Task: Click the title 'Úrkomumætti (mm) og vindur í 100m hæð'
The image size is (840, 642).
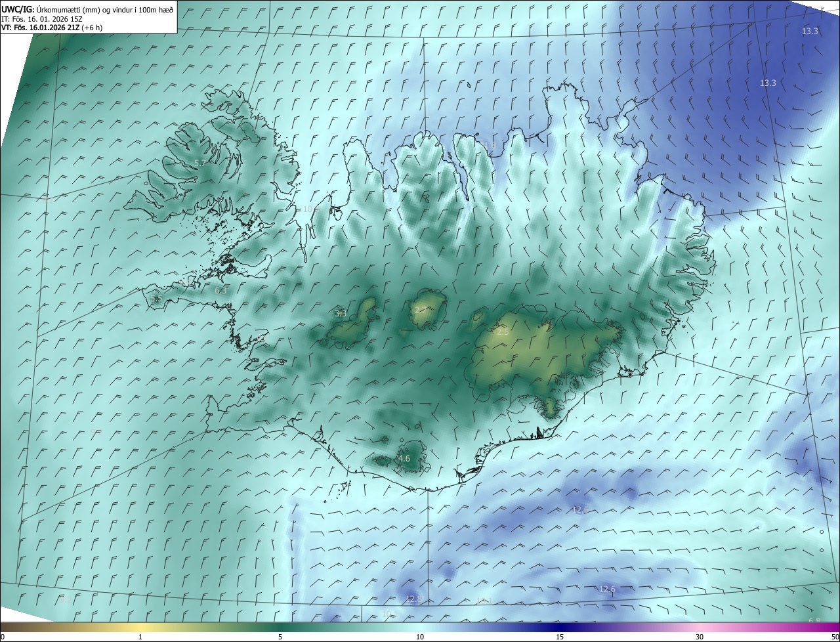Action: point(105,9)
